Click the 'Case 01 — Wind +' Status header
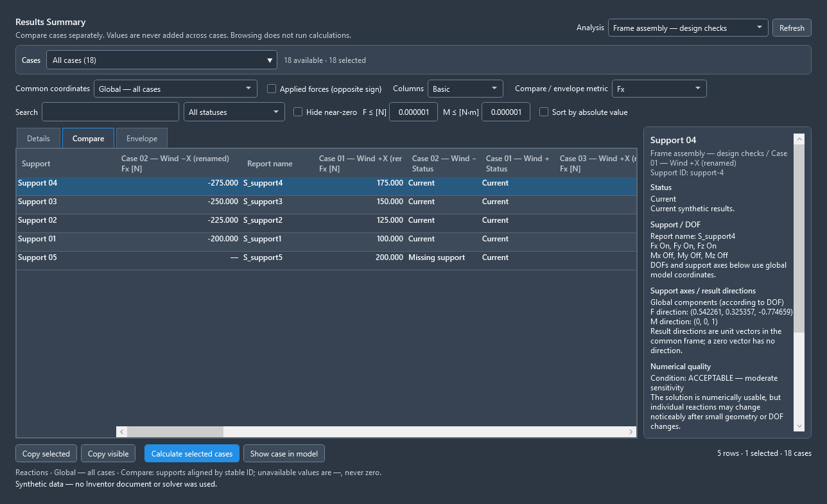Screen dimensions: 827x504 tap(518, 163)
